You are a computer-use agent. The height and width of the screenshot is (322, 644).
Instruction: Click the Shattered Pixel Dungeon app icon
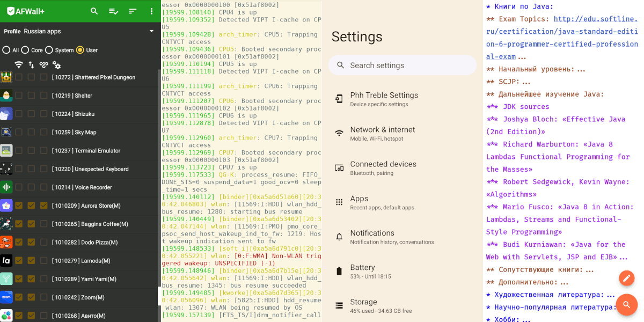point(6,77)
